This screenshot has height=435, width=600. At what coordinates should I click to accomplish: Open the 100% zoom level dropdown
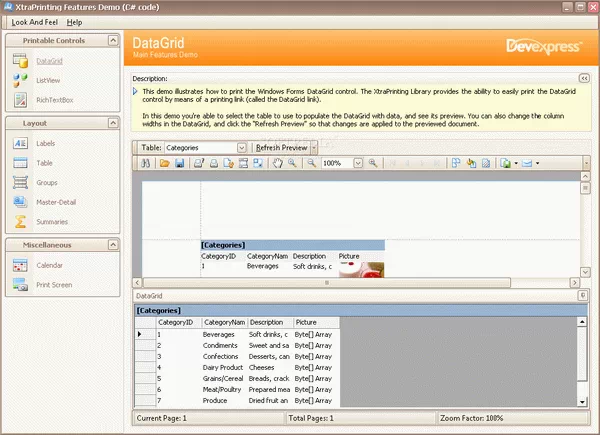(358, 163)
